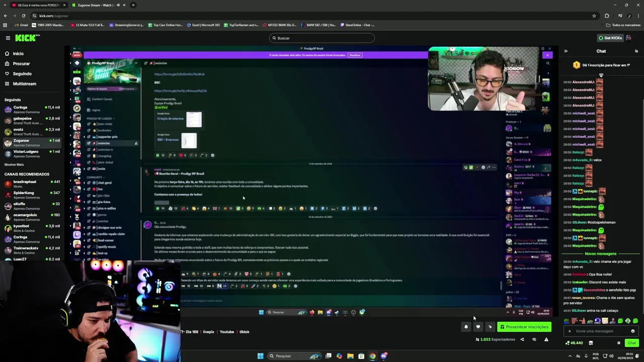Open recommended channel SpiderKong

click(x=31, y=195)
